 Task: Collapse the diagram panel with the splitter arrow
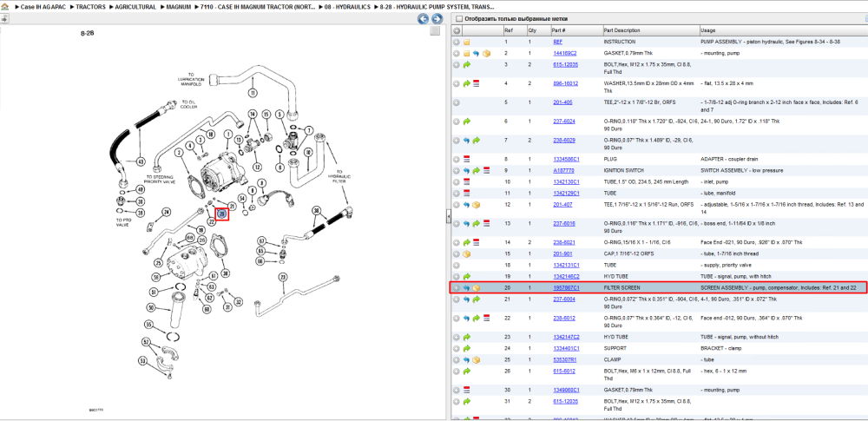[449, 218]
